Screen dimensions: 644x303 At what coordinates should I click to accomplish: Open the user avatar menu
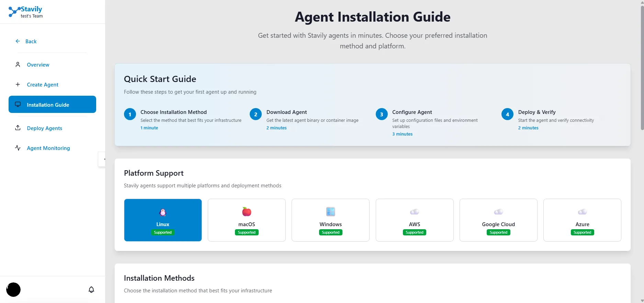pyautogui.click(x=13, y=290)
